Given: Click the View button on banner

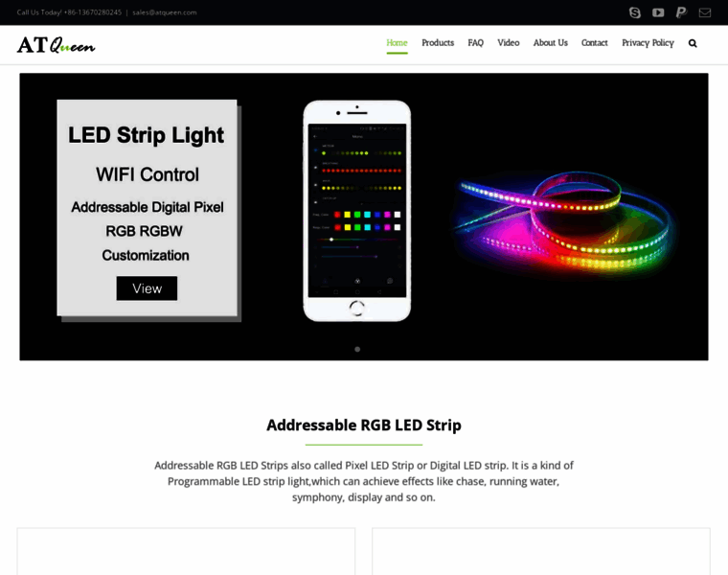Looking at the screenshot, I should tap(147, 288).
